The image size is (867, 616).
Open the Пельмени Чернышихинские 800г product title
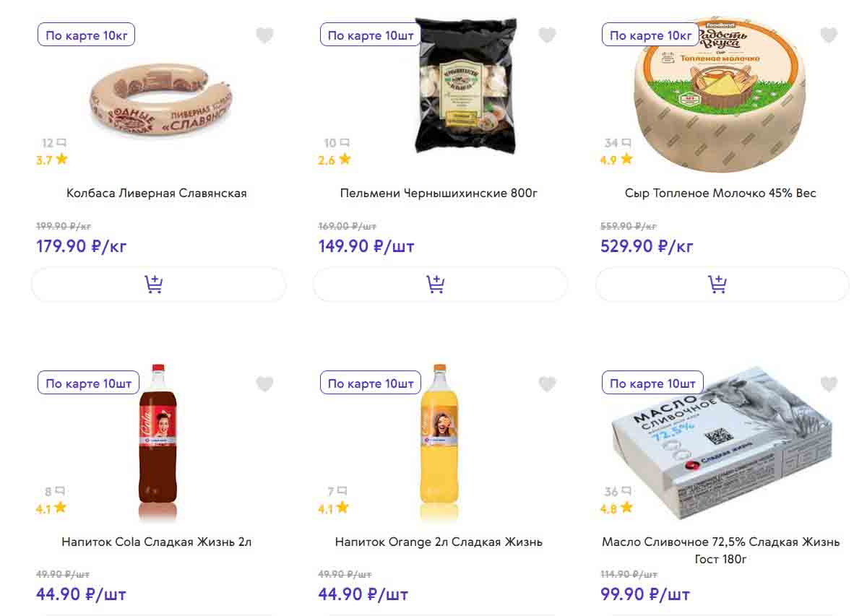click(x=439, y=193)
